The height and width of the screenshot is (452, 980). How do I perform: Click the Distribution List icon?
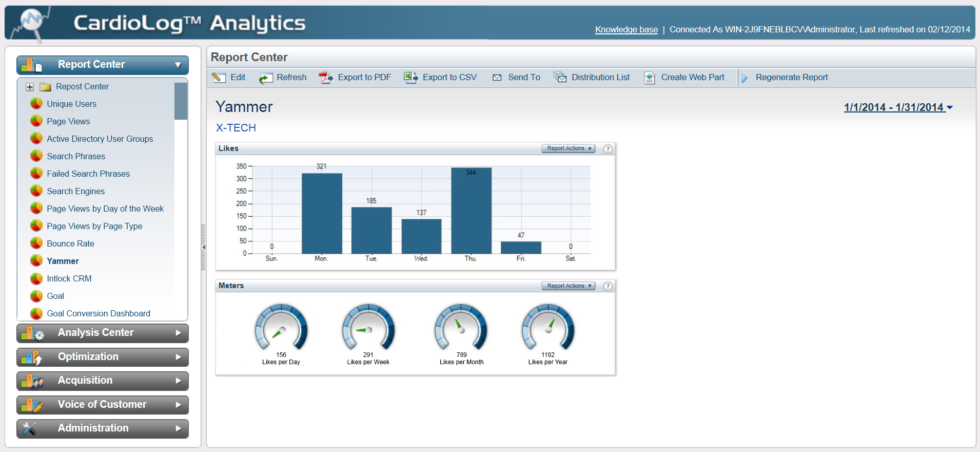point(560,77)
